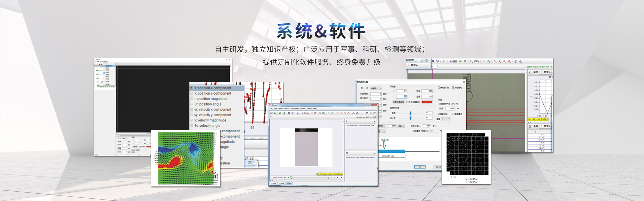
Task: Click the Open file icon in Tracker toolbar
Action: click(x=271, y=113)
